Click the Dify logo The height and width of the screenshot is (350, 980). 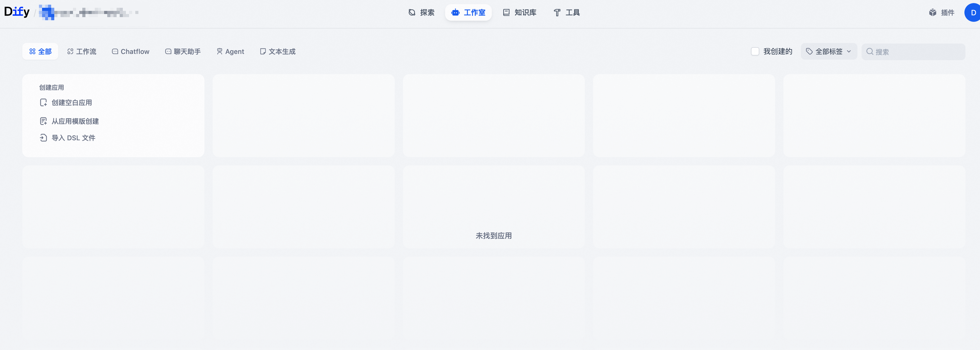click(17, 12)
